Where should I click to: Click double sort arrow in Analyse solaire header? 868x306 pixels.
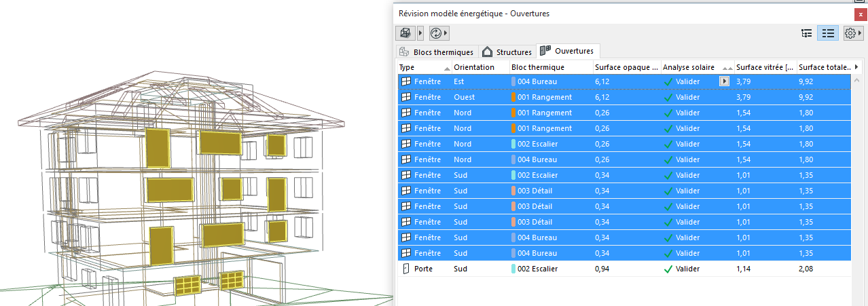point(728,68)
